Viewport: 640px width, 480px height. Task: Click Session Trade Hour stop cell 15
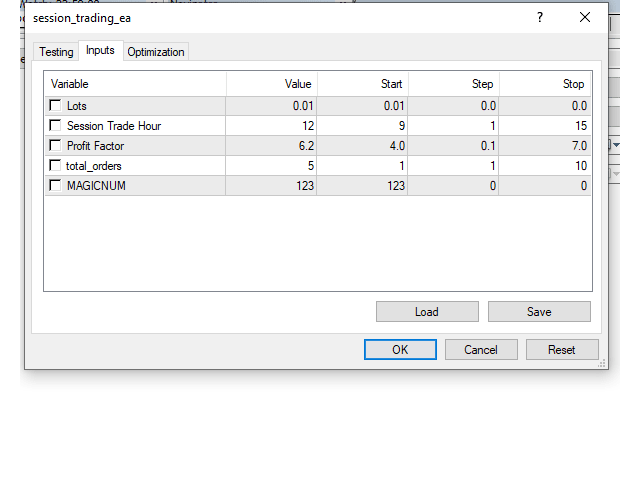(x=544, y=126)
